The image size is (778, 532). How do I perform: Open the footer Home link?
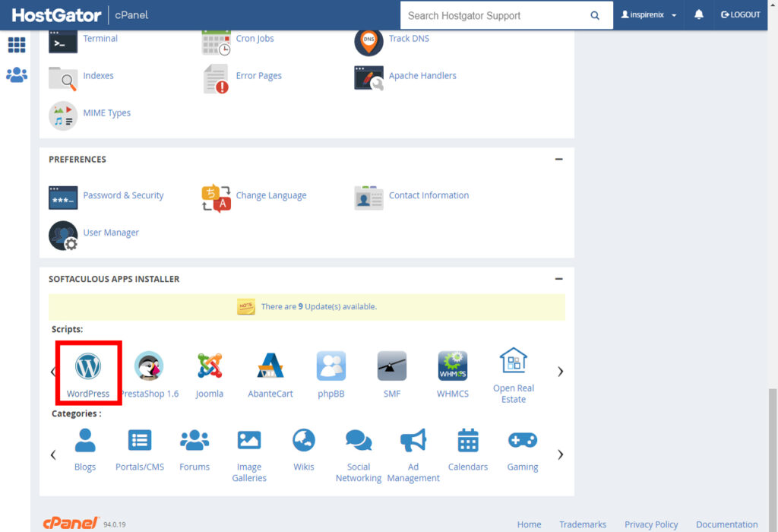pos(529,524)
